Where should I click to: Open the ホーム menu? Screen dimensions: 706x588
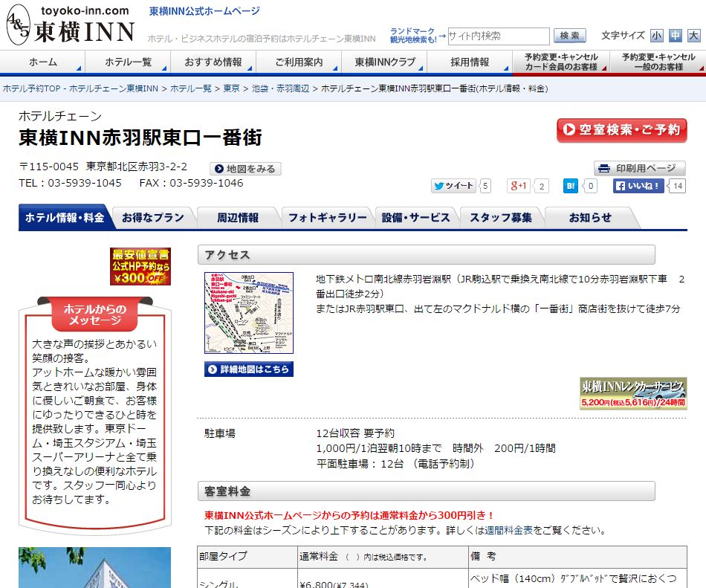(x=42, y=62)
